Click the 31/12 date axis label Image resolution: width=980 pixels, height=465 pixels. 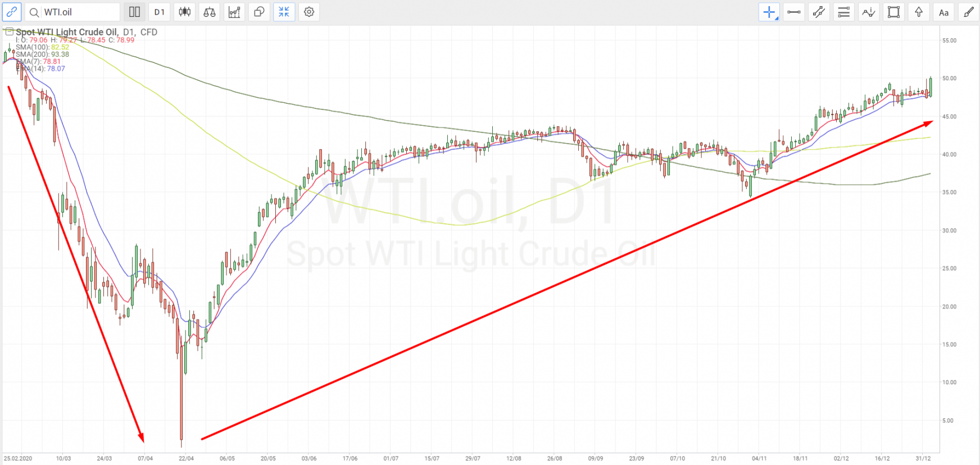click(923, 458)
